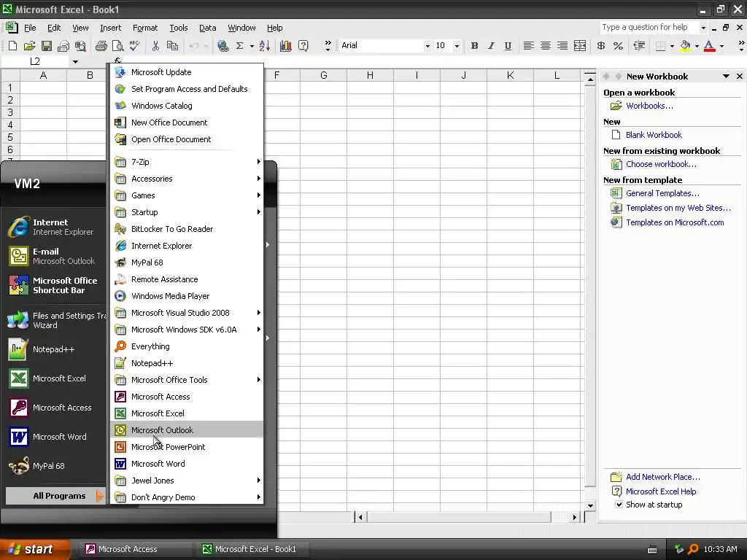747x560 pixels.
Task: Toggle Bold formatting
Action: (x=474, y=46)
